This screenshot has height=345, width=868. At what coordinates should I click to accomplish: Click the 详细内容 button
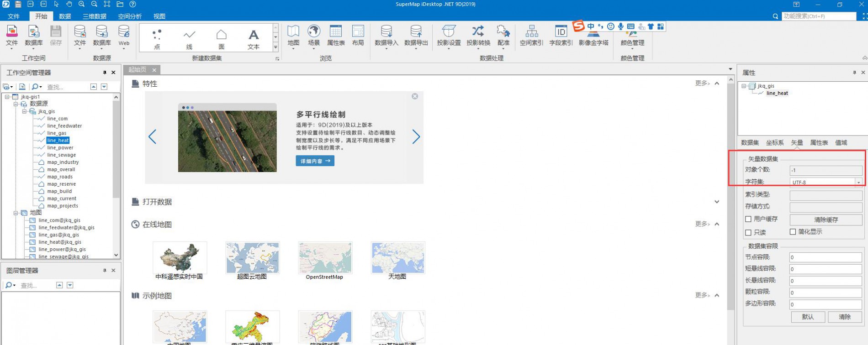[x=315, y=161]
